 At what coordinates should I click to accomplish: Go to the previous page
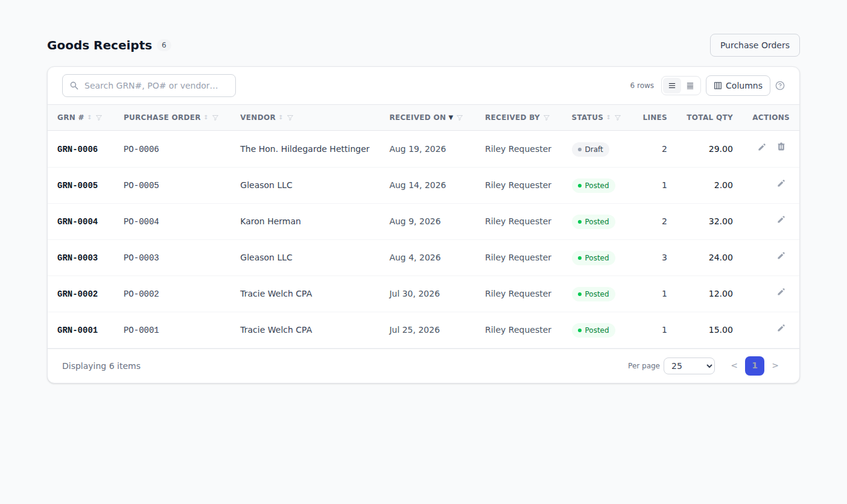tap(734, 366)
